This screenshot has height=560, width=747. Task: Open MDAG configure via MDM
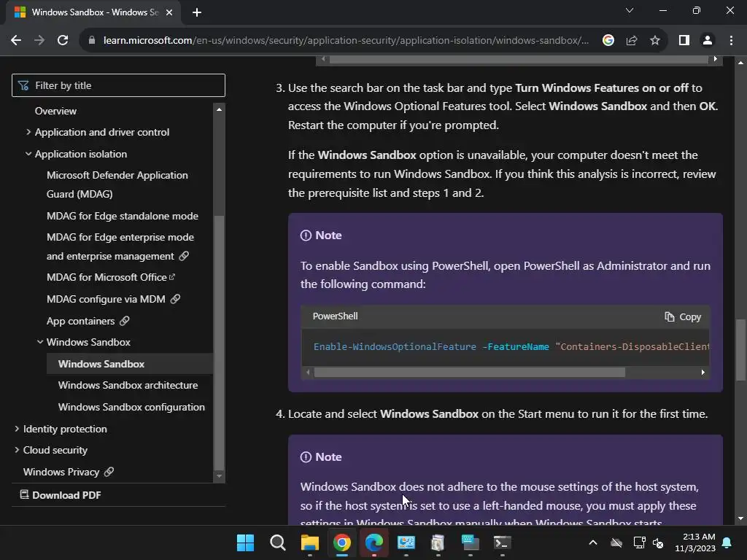coord(113,299)
